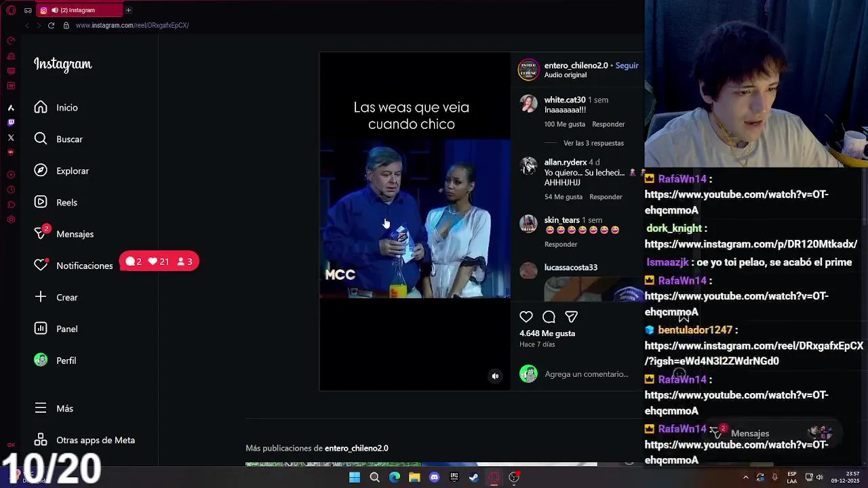Open the Panel dashboard icon
This screenshot has width=868, height=488.
click(x=41, y=329)
